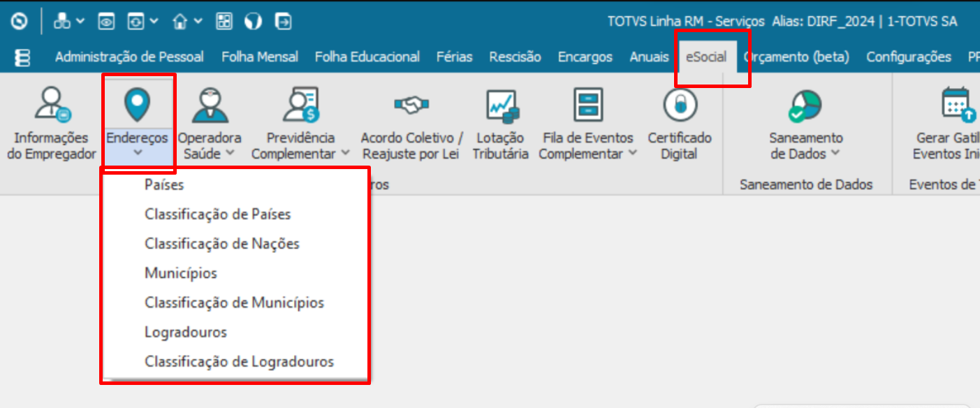Click the TOTVS round logo icon
The width and height of the screenshot is (980, 408).
[20, 22]
